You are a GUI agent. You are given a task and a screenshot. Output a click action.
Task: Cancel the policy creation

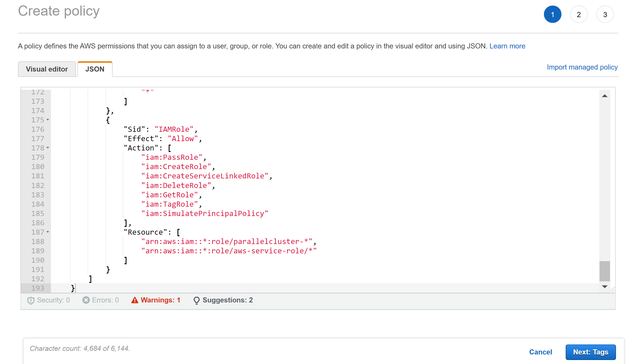click(x=540, y=352)
